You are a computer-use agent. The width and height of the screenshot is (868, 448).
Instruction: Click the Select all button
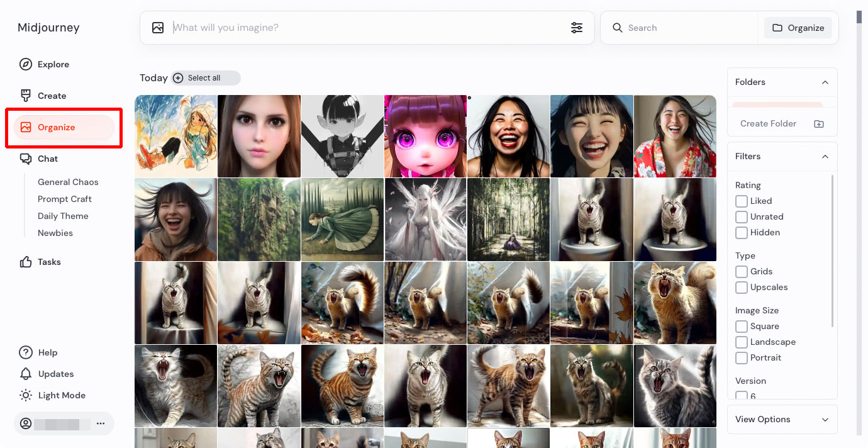pos(206,78)
